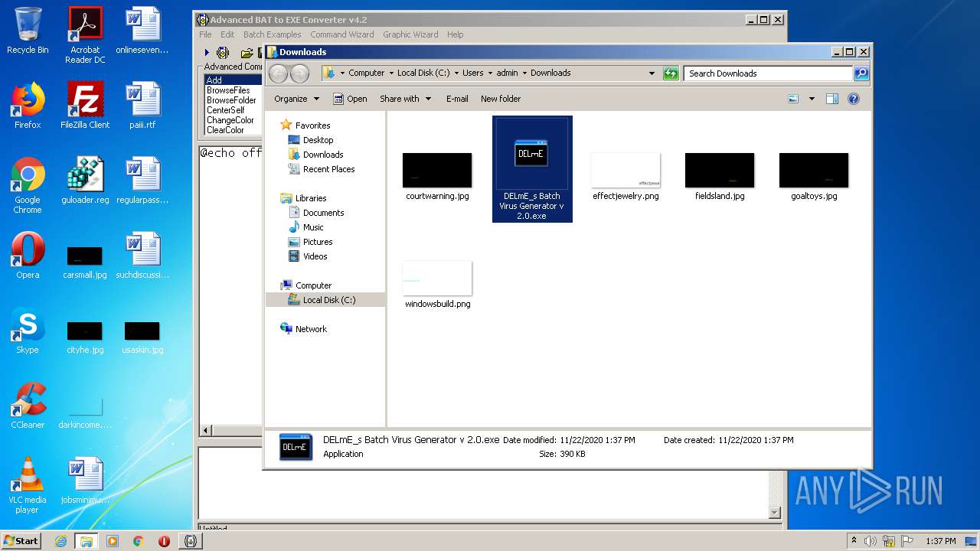Select Local Disk (C:) in sidebar
The height and width of the screenshot is (551, 980).
click(325, 300)
